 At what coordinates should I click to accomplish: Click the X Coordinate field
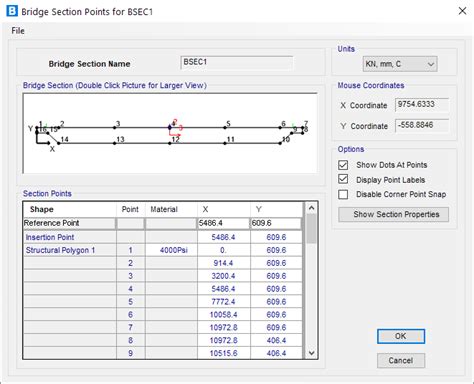(422, 105)
